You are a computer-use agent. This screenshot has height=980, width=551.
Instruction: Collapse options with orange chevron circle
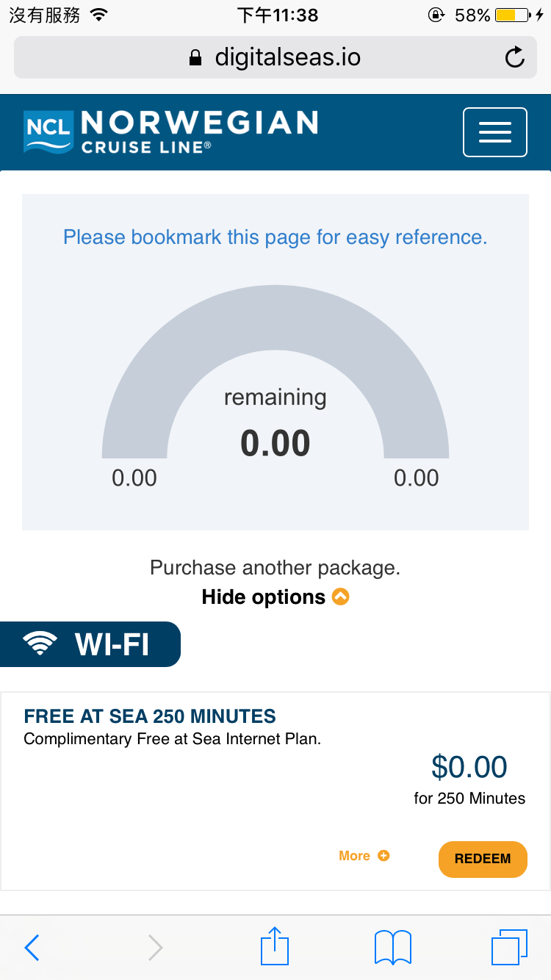340,597
